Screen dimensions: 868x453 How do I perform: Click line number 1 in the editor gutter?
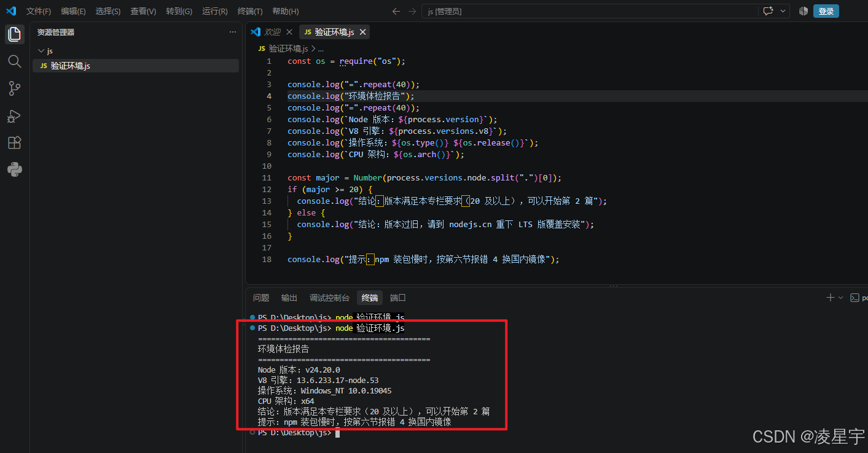268,61
